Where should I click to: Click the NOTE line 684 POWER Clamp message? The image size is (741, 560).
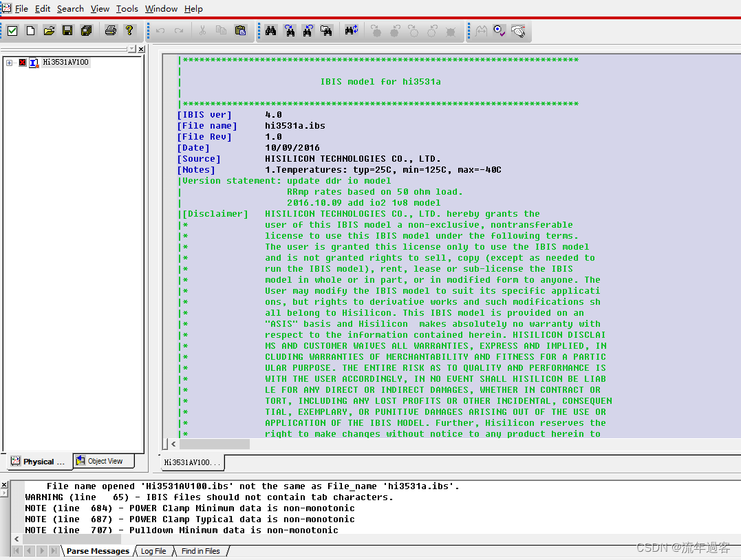click(x=189, y=508)
